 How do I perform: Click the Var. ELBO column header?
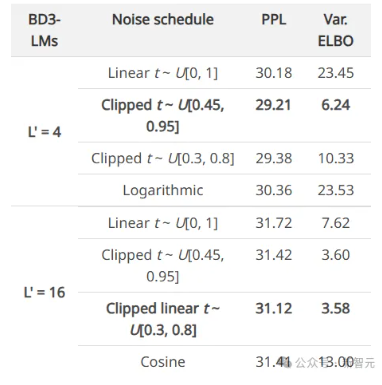tap(336, 30)
